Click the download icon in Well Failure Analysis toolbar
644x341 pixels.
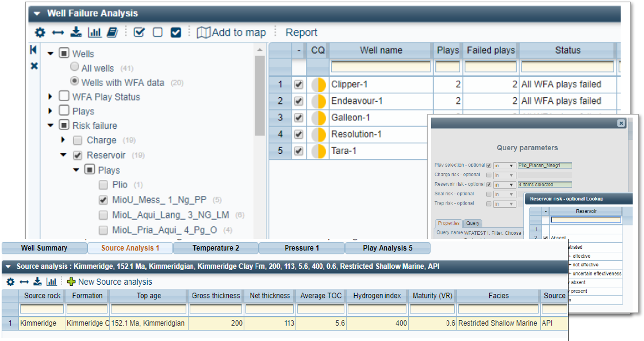[76, 32]
